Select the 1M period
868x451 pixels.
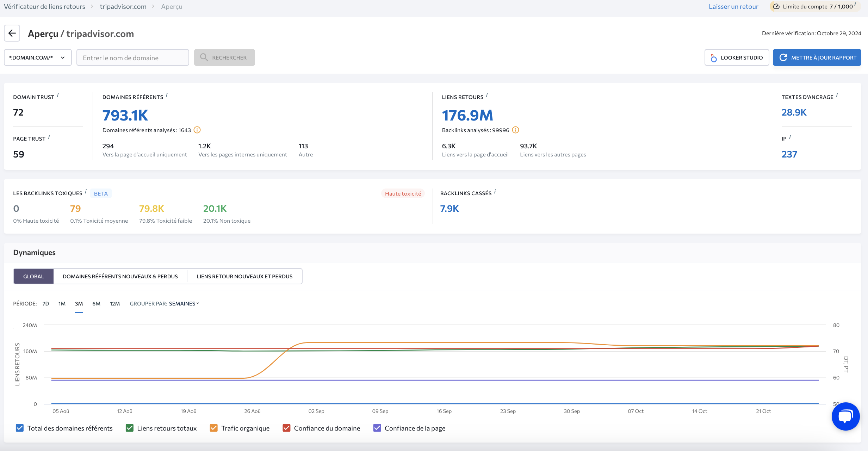tap(62, 303)
